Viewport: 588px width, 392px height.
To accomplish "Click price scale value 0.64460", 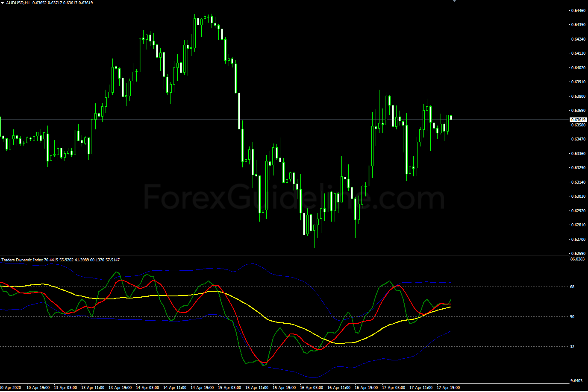I will tap(579, 10).
